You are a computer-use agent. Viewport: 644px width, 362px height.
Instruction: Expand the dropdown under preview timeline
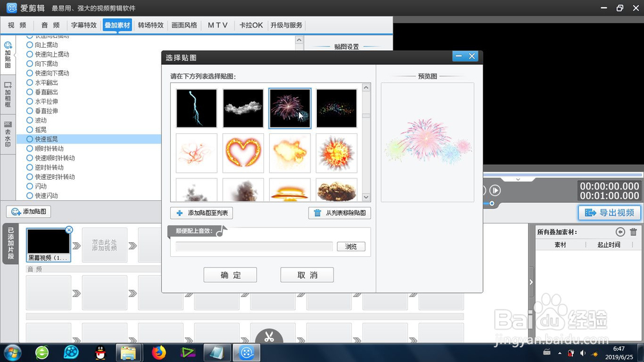pyautogui.click(x=518, y=180)
